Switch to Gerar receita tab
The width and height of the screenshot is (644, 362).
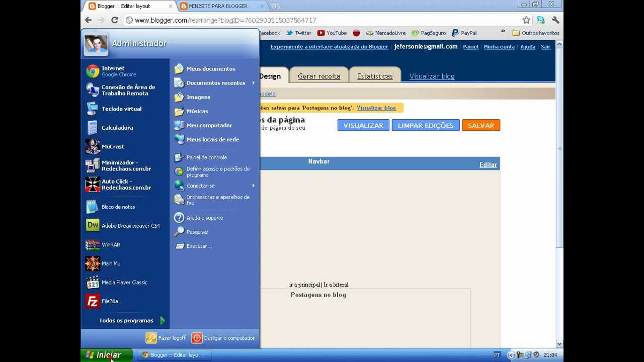tap(319, 76)
